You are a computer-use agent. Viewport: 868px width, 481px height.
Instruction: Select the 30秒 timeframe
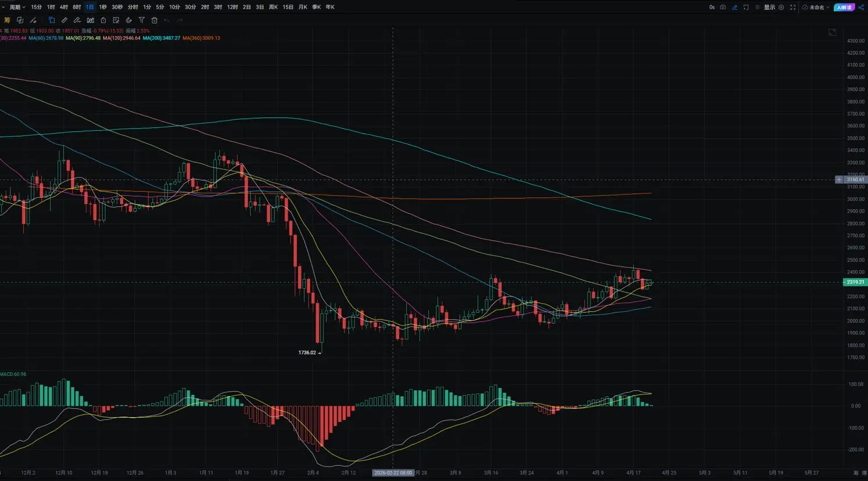pos(117,7)
